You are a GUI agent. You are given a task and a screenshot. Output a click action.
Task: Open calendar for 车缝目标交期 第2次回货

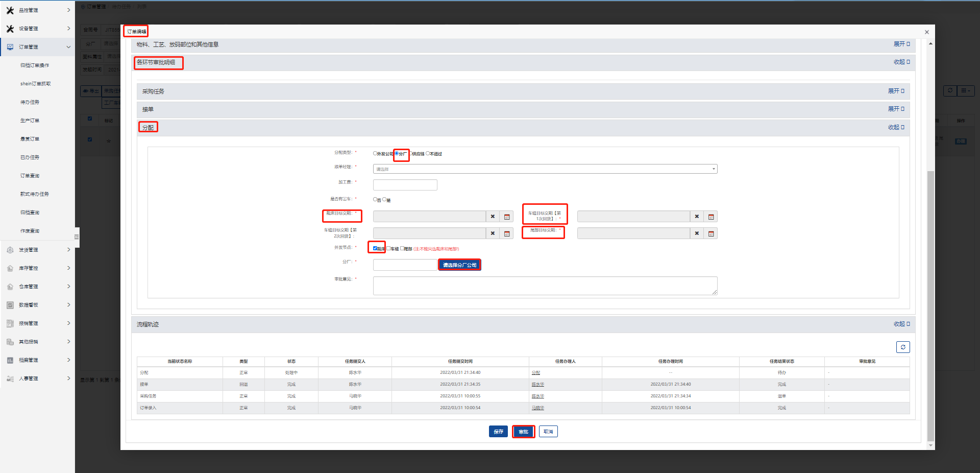pos(506,234)
